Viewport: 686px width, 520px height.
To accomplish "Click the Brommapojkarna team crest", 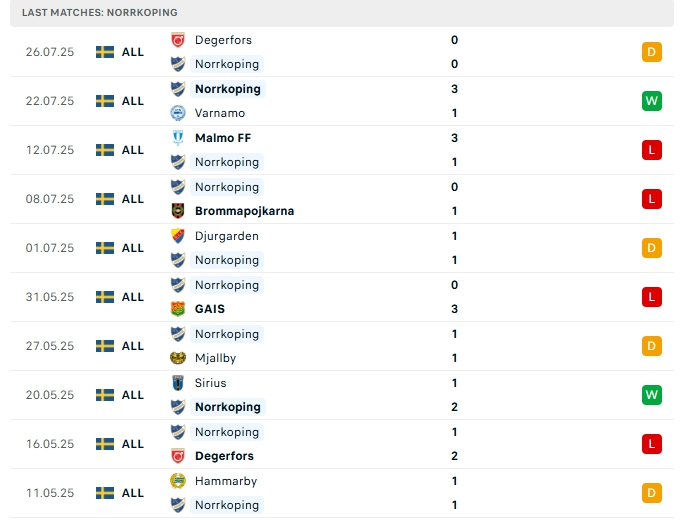I will [178, 211].
